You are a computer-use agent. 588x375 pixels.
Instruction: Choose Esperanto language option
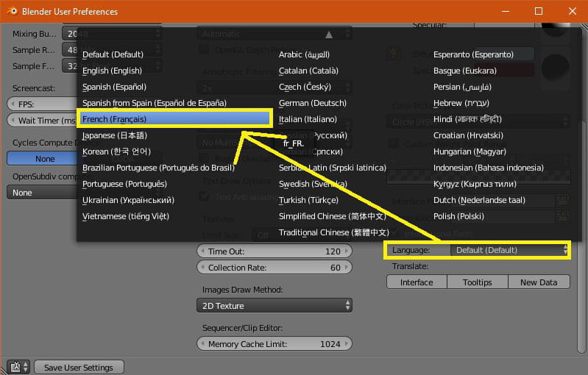(x=473, y=54)
